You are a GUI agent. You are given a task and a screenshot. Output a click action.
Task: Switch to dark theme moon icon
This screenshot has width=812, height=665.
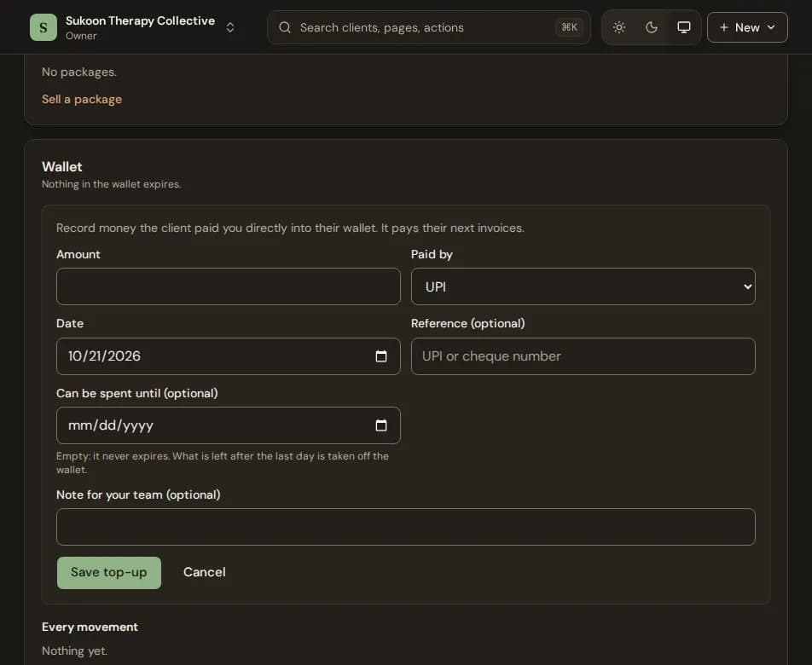(x=652, y=27)
